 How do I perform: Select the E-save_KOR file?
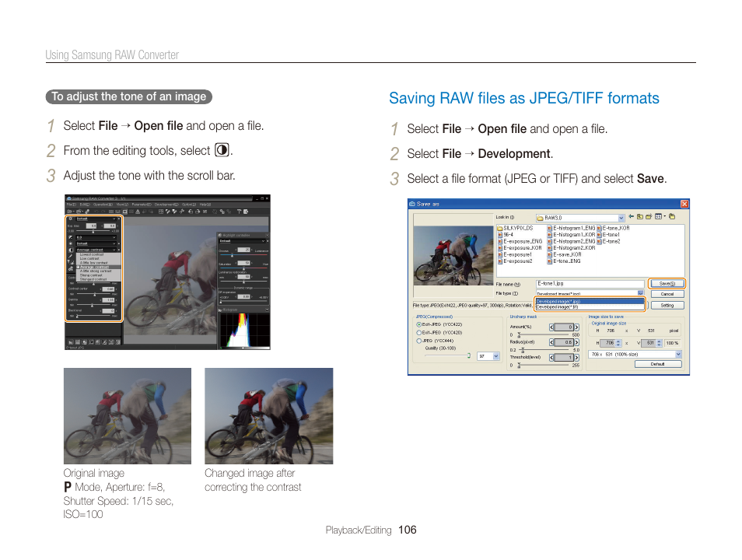coord(565,254)
